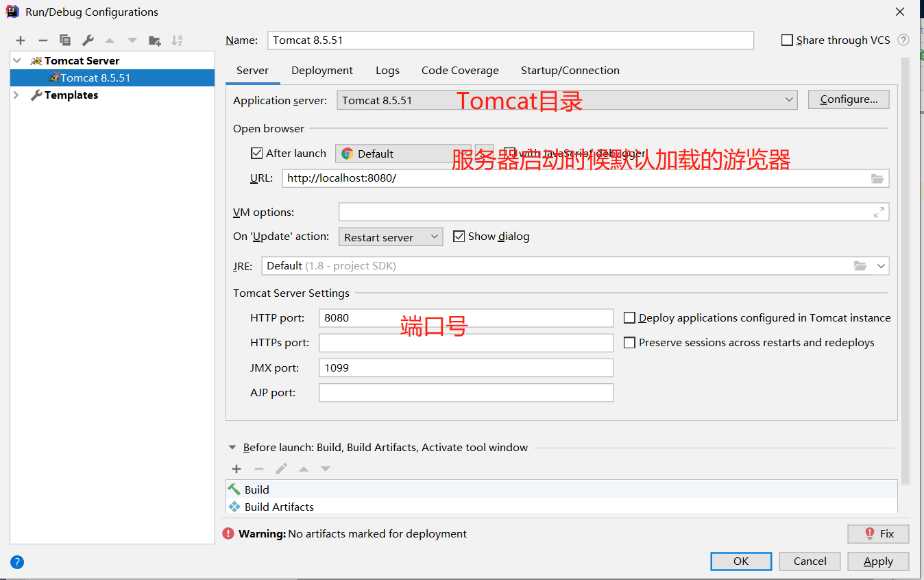Click the URL input field
This screenshot has width=924, height=580.
(585, 178)
